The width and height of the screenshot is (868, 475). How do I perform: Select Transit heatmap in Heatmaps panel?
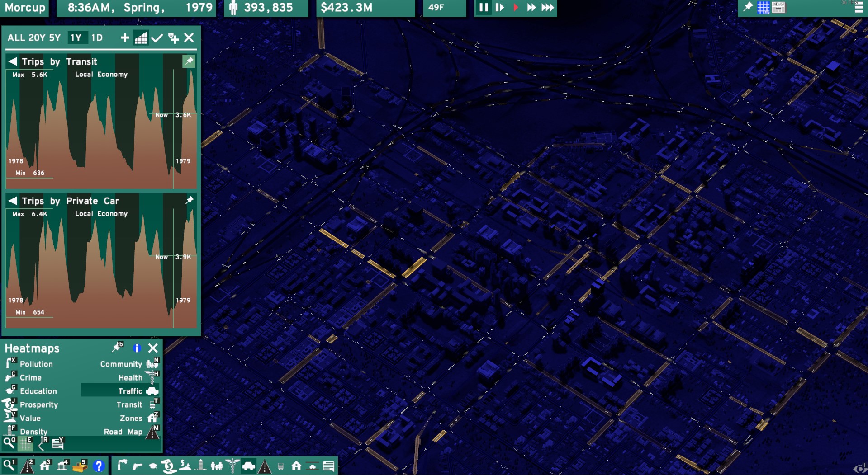pos(138,404)
